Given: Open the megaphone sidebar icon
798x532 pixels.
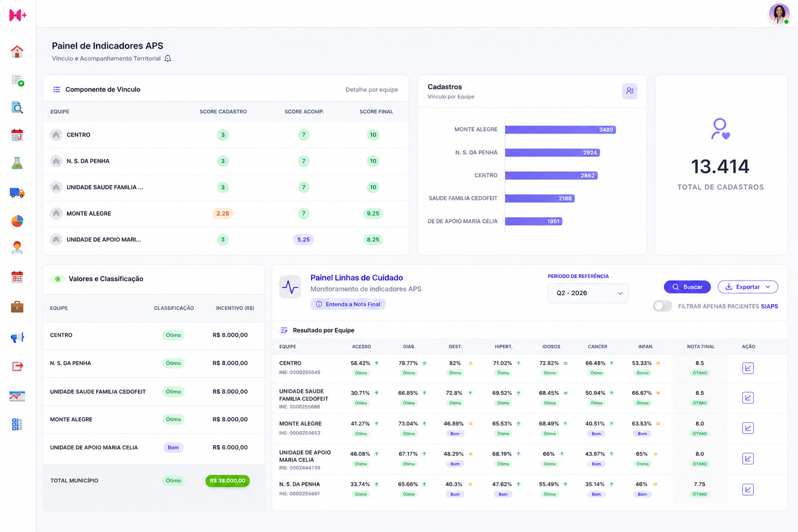Looking at the screenshot, I should [17, 338].
